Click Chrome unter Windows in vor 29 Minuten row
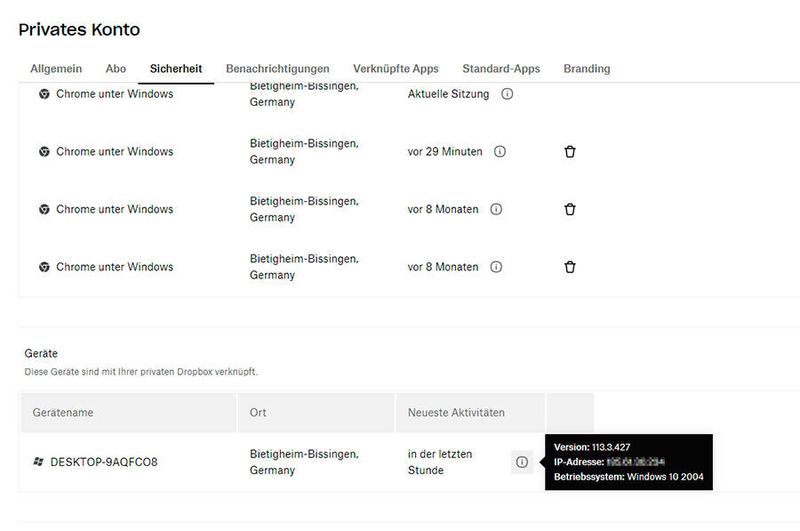 click(x=115, y=151)
